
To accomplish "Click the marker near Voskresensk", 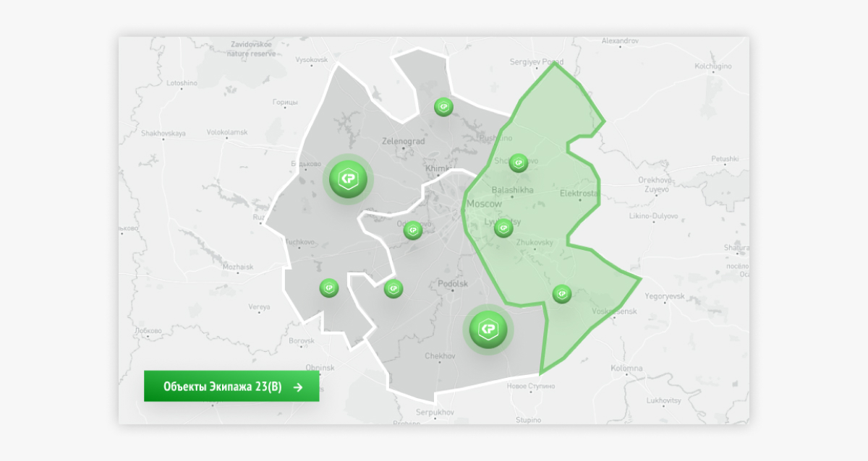I will coord(562,294).
